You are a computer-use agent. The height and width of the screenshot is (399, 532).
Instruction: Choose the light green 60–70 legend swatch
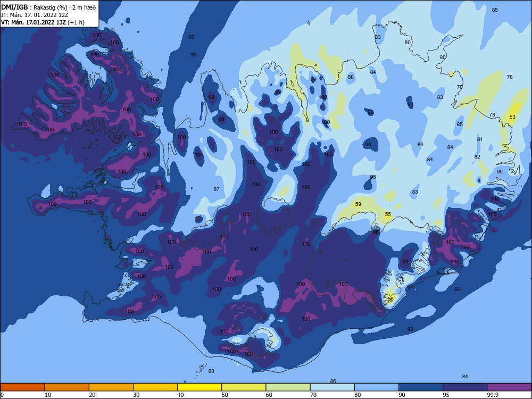tap(288, 387)
